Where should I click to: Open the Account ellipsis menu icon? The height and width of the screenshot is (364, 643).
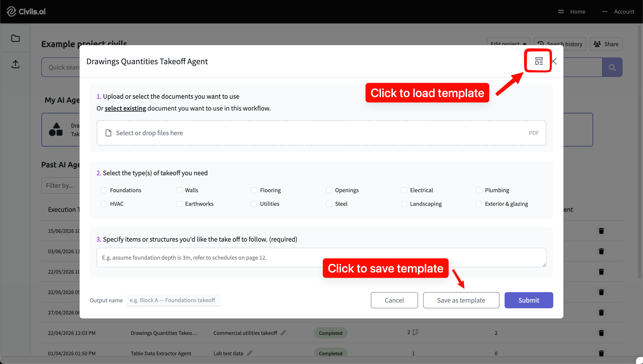coord(605,11)
